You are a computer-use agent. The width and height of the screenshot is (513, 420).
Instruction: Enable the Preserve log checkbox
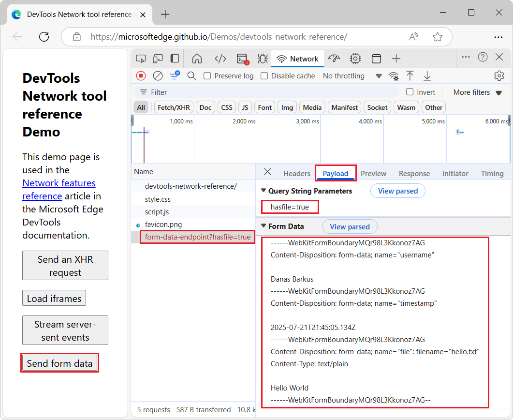tap(206, 76)
